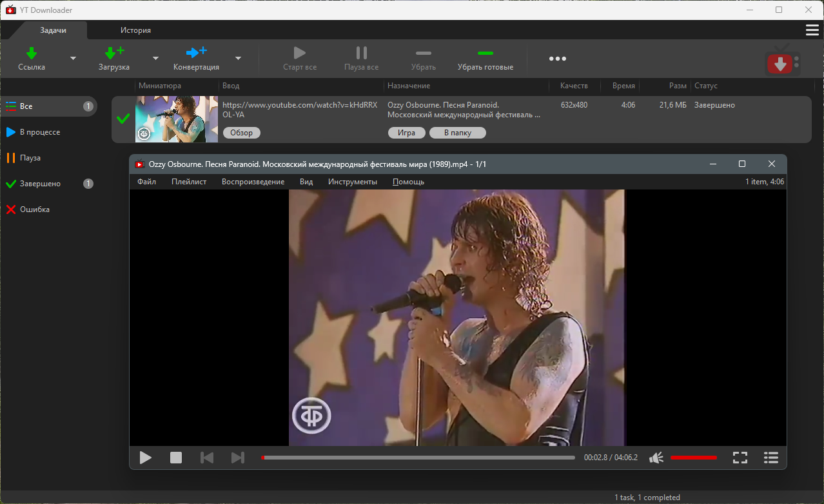The image size is (824, 504).
Task: Click the Разм column header
Action: (678, 86)
